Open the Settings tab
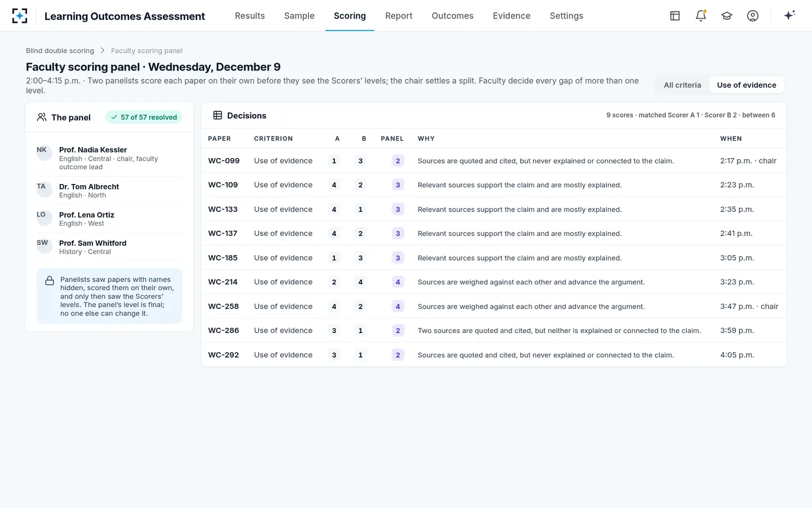 point(567,16)
